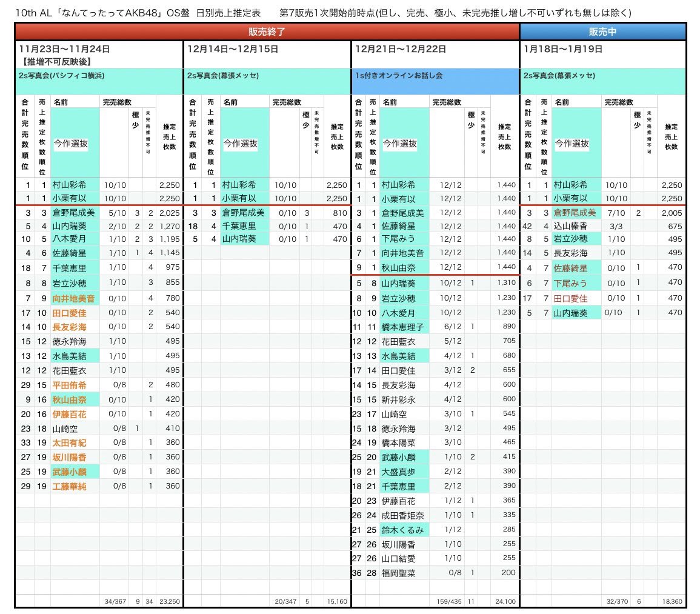Click the estimated sales value 2,025
The image size is (700, 614).
click(x=170, y=213)
